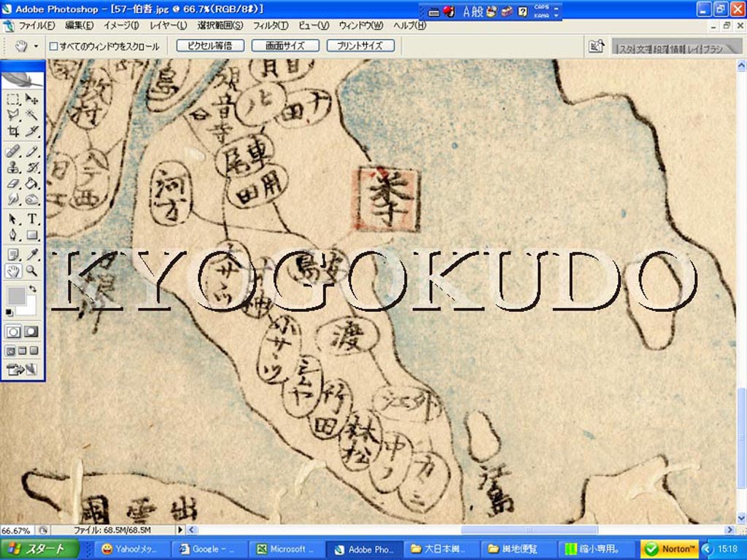Open the レイヤー(L) menu

point(169,26)
